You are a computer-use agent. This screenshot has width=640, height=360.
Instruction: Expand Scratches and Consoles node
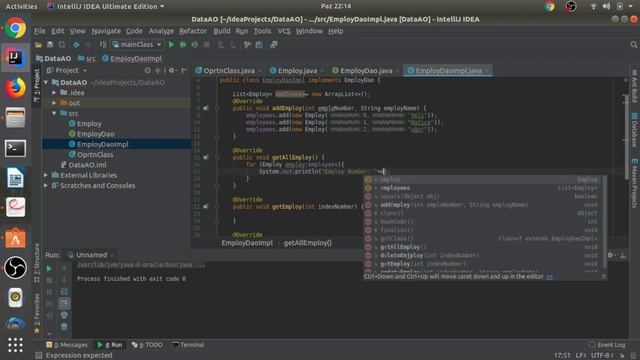tap(46, 185)
